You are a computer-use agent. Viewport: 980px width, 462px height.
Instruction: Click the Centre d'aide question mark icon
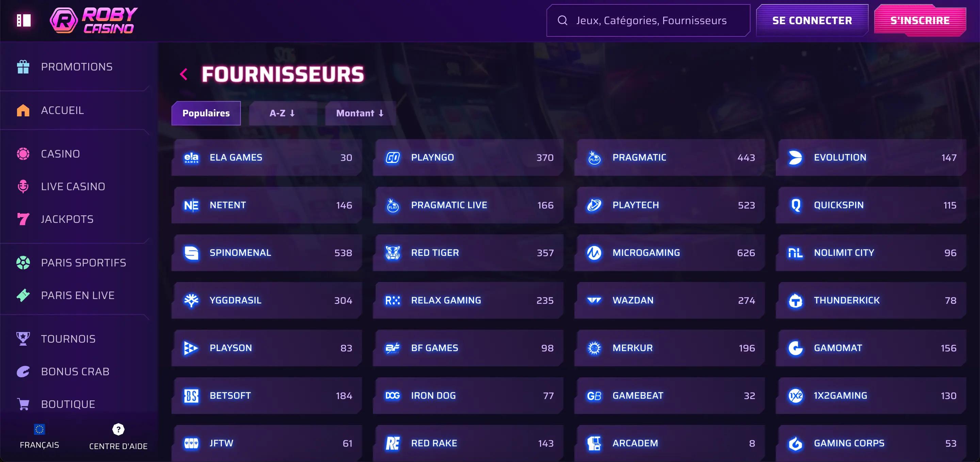[118, 429]
